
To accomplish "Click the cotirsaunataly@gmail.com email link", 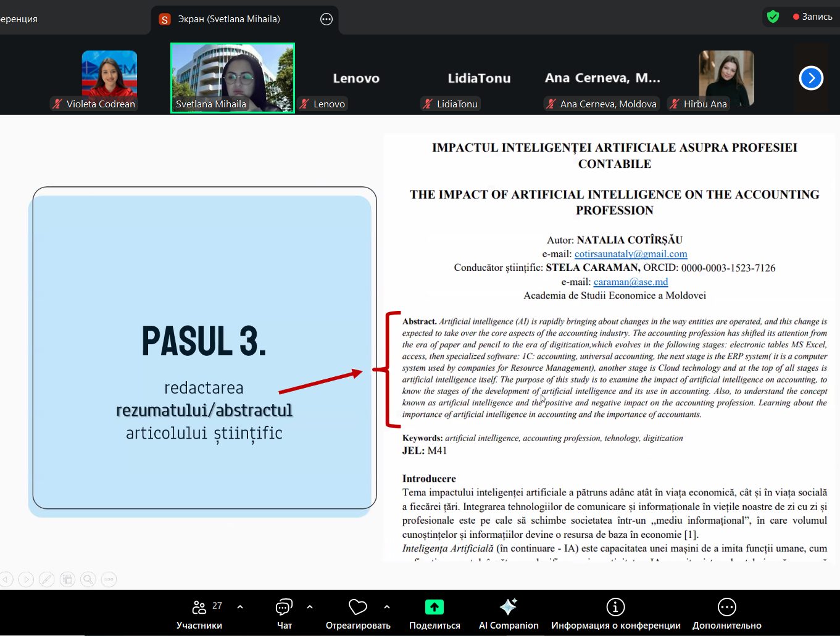I will coord(630,254).
